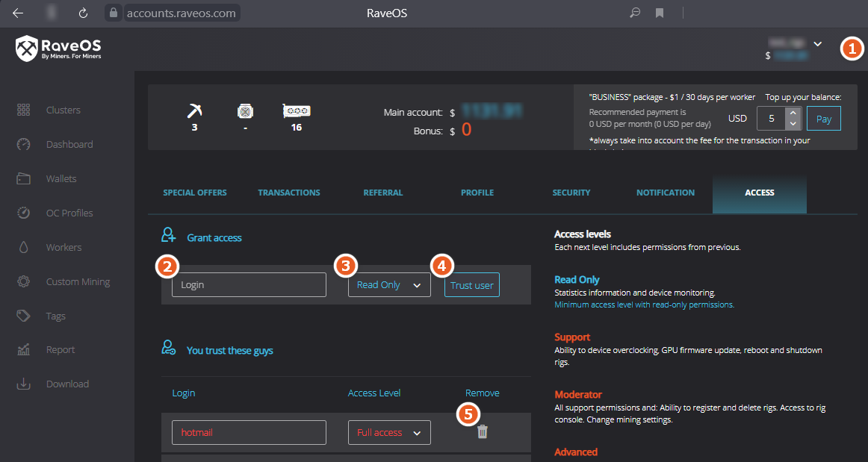Click the Advanced access level heading
The width and height of the screenshot is (868, 462).
[576, 452]
